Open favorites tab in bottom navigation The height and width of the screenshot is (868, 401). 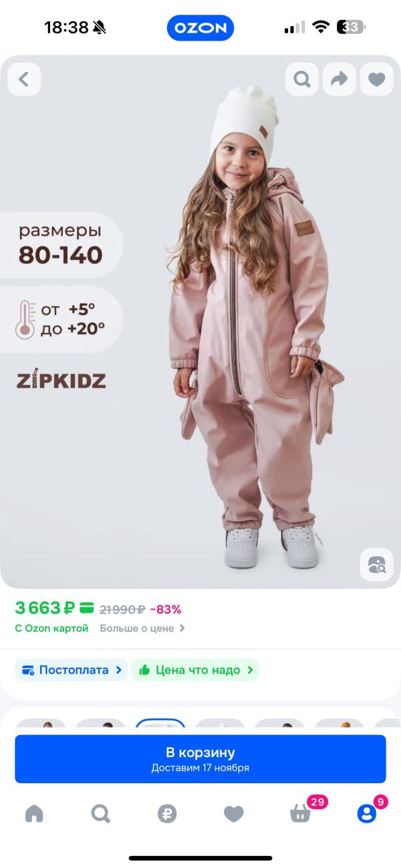tap(233, 813)
